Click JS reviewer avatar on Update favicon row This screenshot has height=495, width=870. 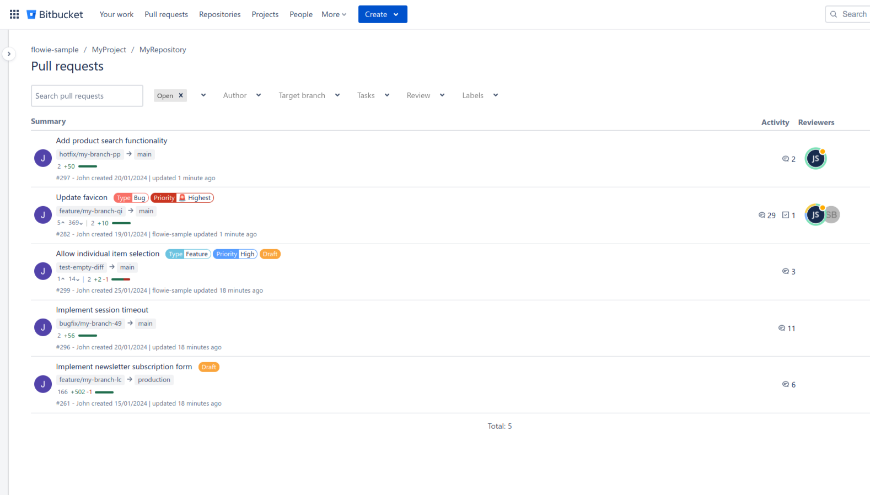815,215
